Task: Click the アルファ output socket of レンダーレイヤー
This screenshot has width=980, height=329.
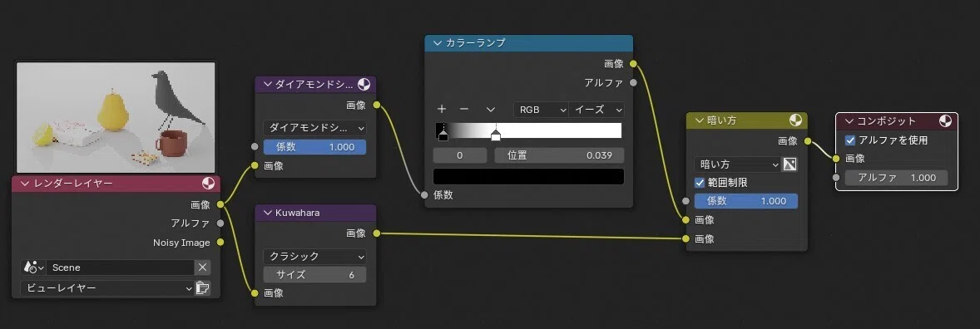Action: [x=220, y=223]
